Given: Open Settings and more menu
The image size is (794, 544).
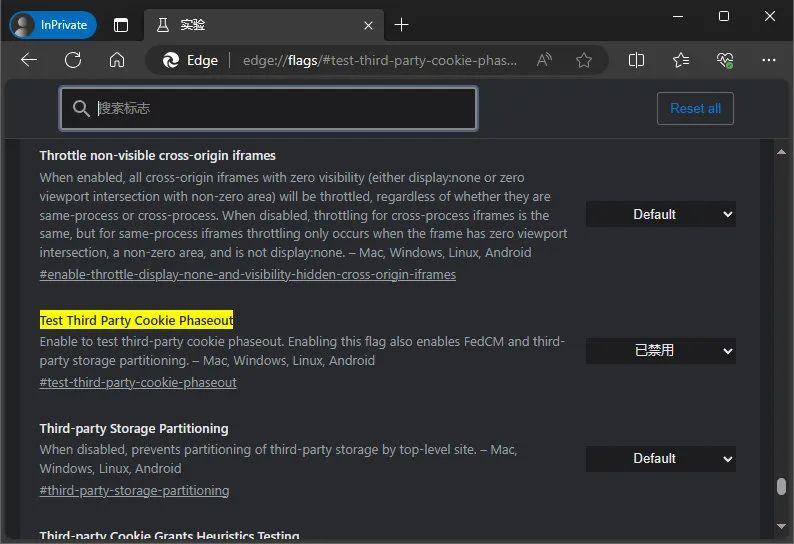Looking at the screenshot, I should tap(769, 60).
